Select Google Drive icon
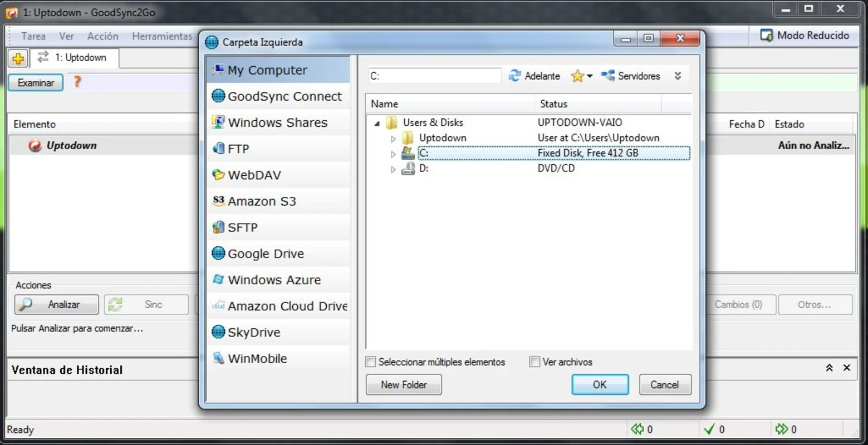Image resolution: width=868 pixels, height=445 pixels. (218, 253)
